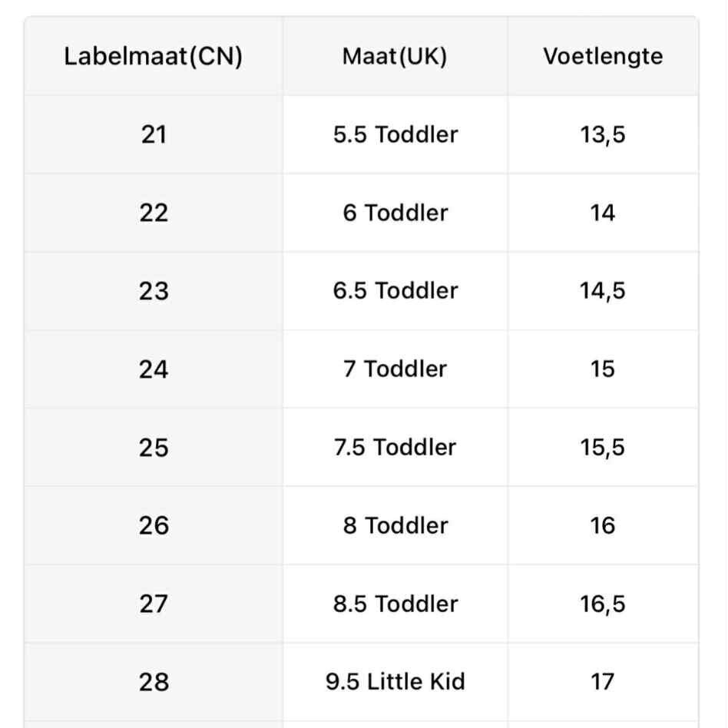Click the 7 Toddler cell
Image resolution: width=728 pixels, height=728 pixels.
(x=395, y=369)
